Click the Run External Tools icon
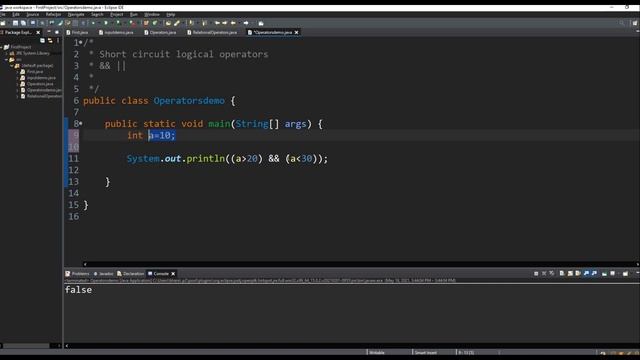640x360 pixels. 132,23
